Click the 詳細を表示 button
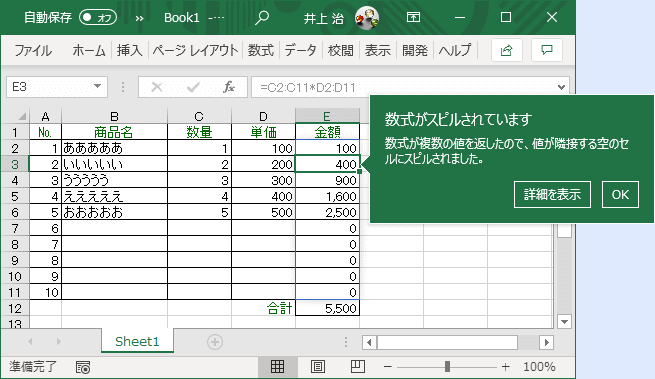This screenshot has height=379, width=655. click(552, 194)
